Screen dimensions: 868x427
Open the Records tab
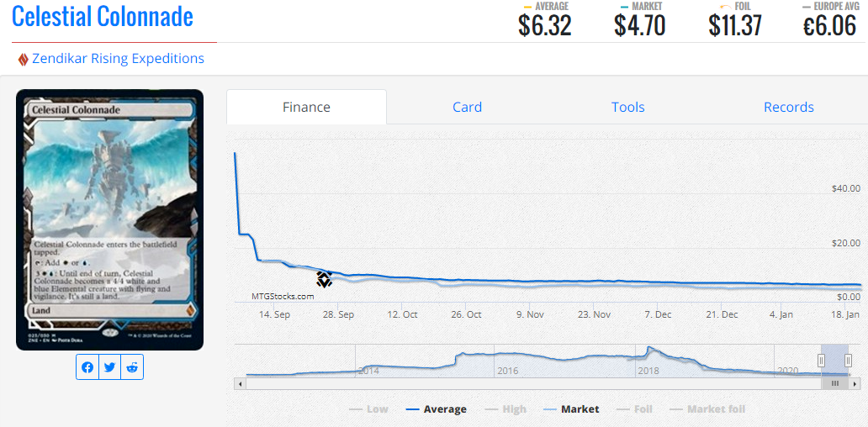[788, 107]
